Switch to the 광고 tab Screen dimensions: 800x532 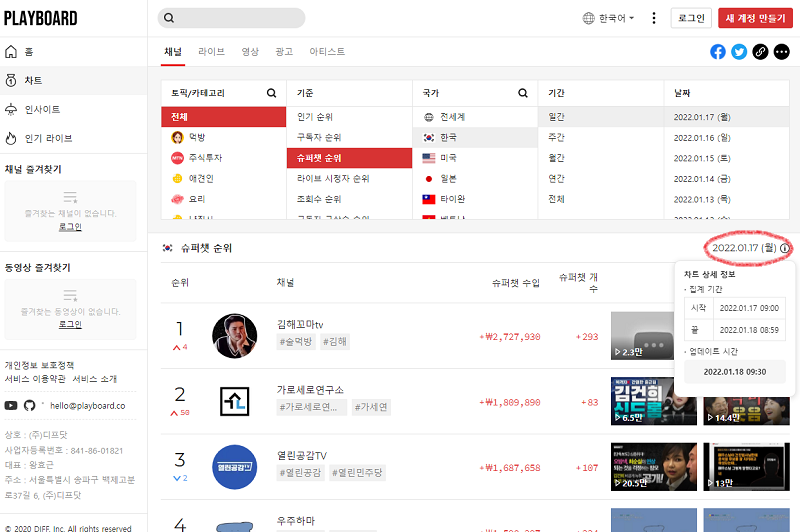coord(284,52)
